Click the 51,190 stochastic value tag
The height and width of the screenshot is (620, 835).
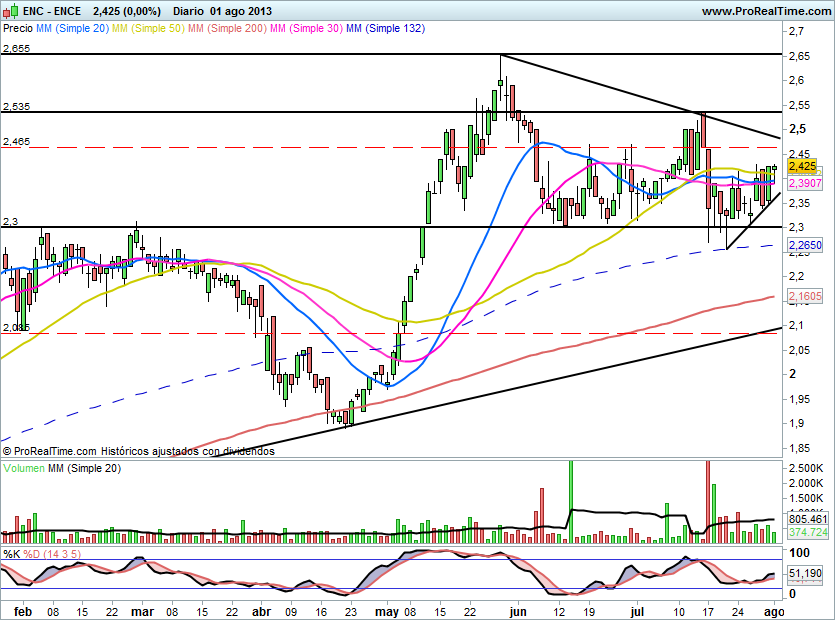805,573
